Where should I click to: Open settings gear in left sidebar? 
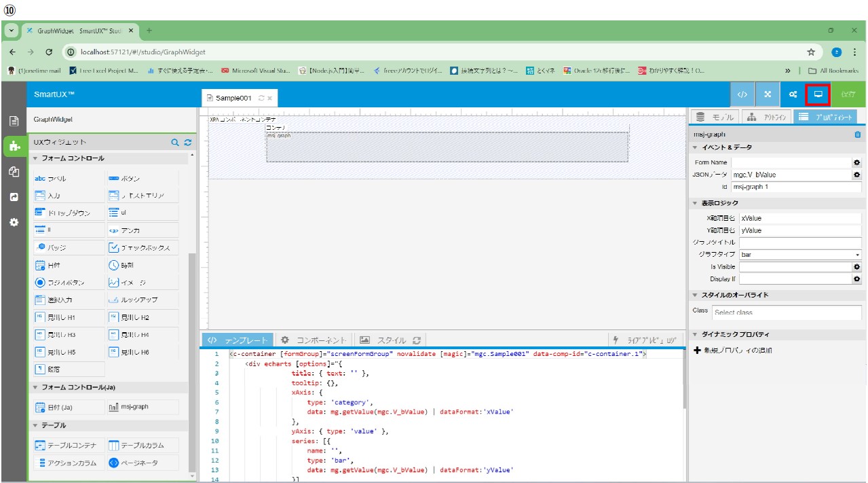point(14,222)
